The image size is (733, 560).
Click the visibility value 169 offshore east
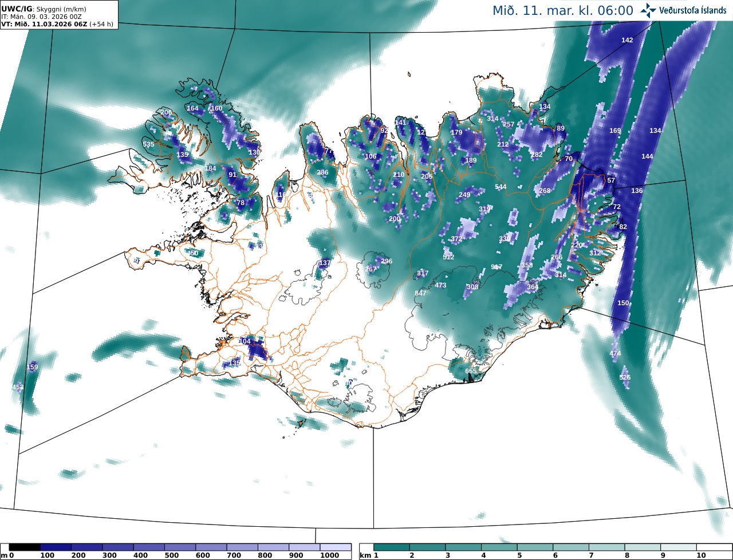pyautogui.click(x=615, y=131)
